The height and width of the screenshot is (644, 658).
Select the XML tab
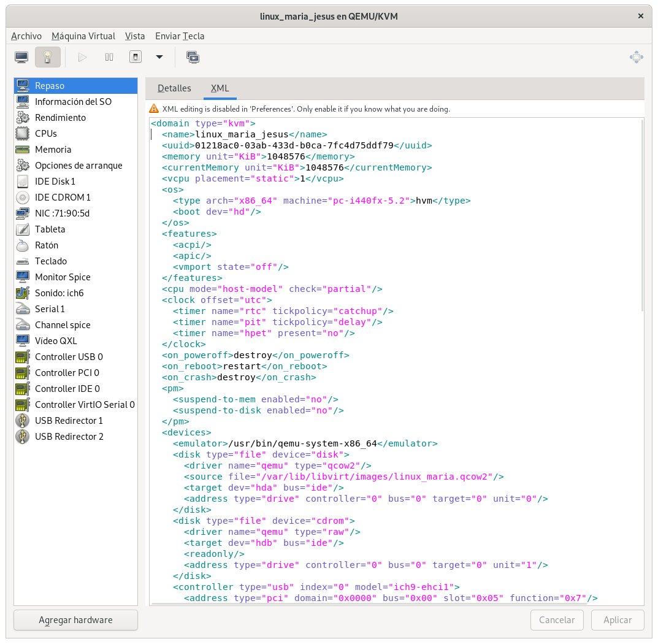(x=220, y=88)
